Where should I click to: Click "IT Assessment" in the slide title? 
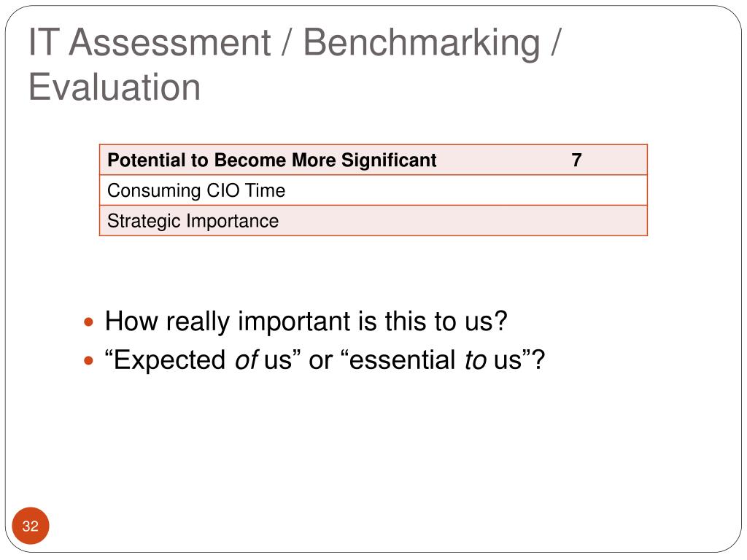pos(150,43)
